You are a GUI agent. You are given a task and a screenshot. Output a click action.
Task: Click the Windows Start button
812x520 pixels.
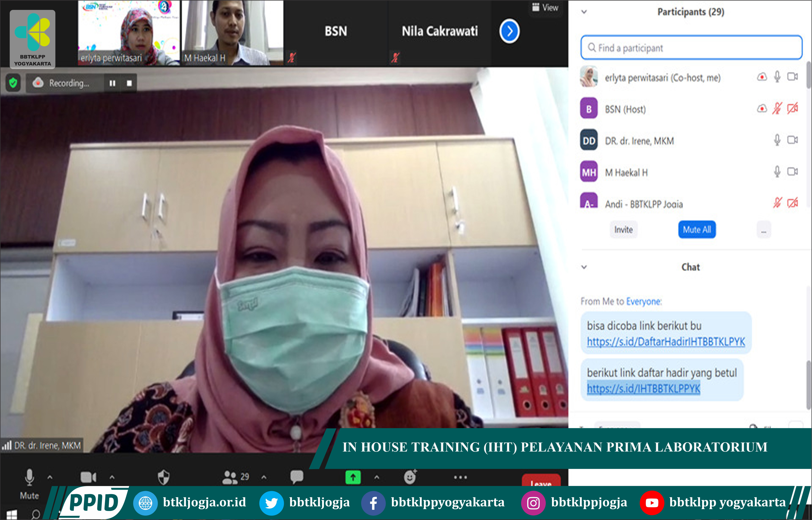pos(12,515)
